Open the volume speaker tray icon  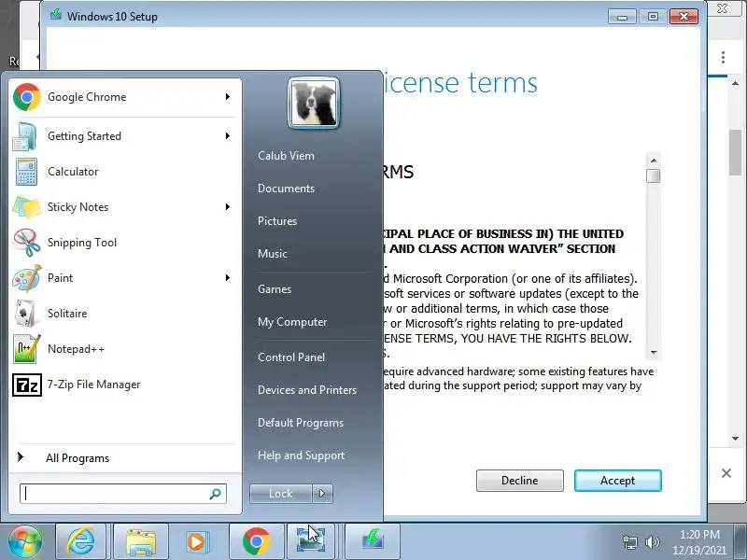point(652,542)
